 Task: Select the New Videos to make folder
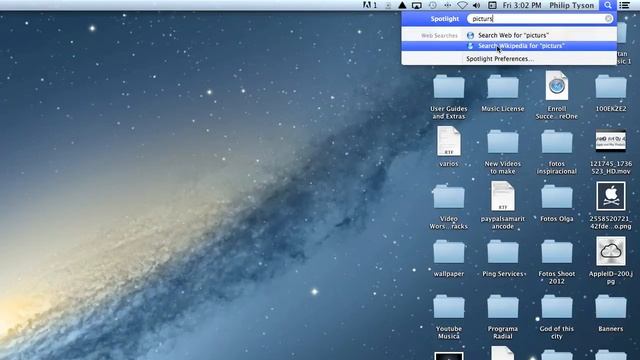coord(502,142)
